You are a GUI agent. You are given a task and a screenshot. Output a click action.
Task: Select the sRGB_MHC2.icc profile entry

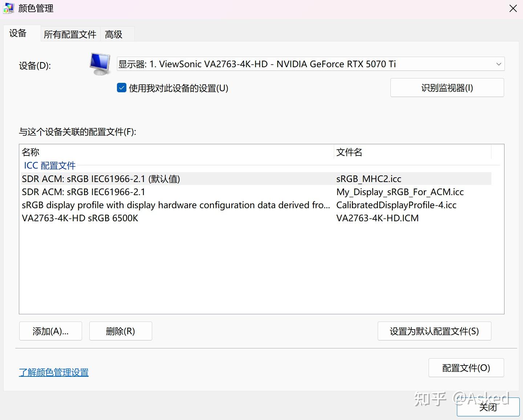pyautogui.click(x=182, y=179)
